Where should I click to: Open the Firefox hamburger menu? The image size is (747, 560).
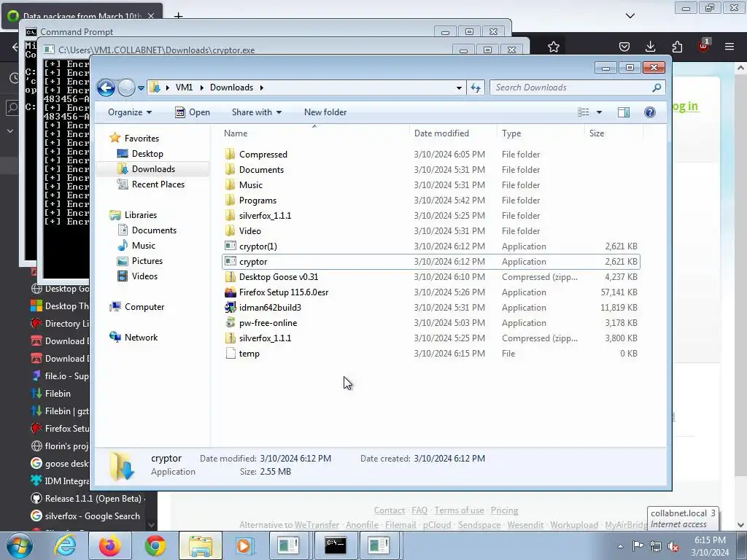pos(729,47)
